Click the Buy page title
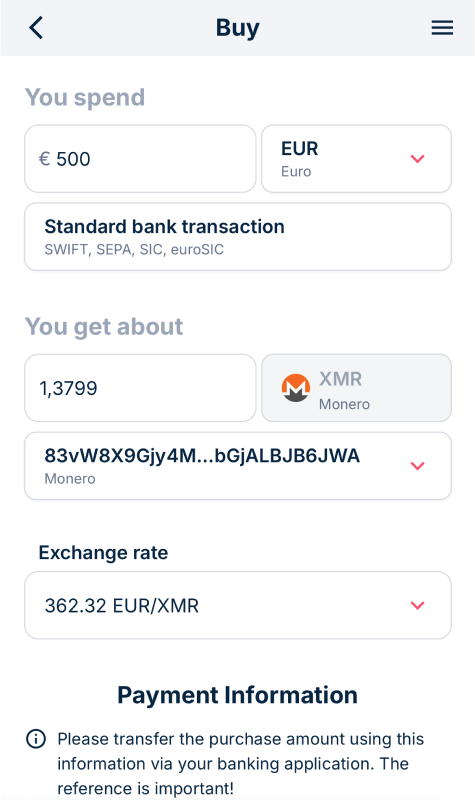Screen dimensions: 475x800 click(237, 28)
